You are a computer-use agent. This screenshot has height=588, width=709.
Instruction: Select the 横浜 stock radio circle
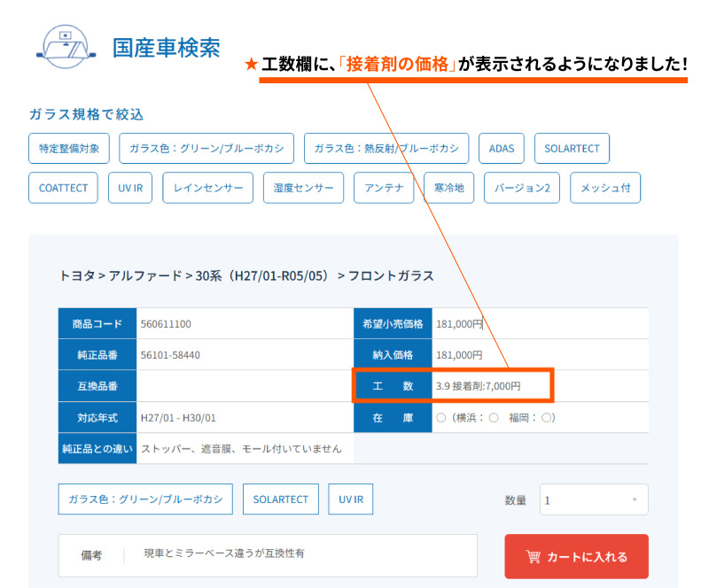(494, 418)
